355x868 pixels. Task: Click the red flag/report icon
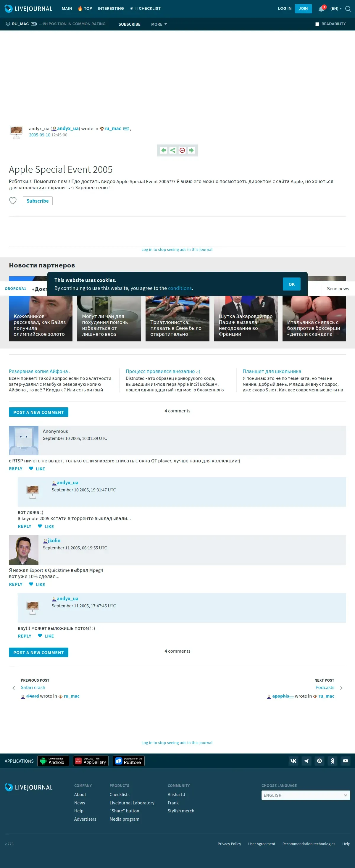182,150
